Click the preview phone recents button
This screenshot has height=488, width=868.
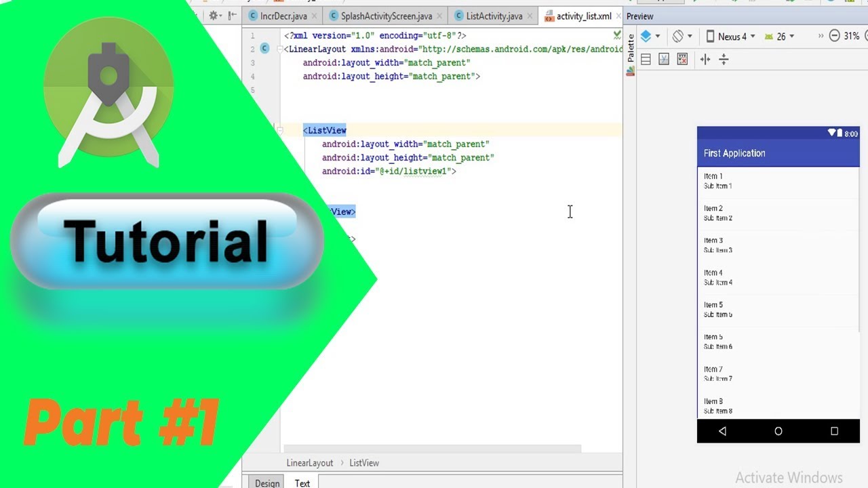(834, 431)
